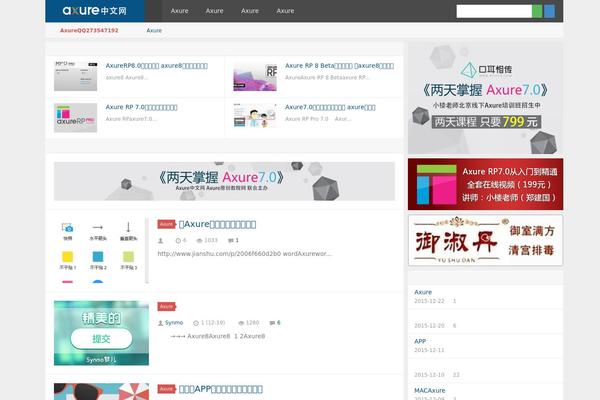Open the post title containing APP
This screenshot has height=400, width=600.
(x=221, y=389)
